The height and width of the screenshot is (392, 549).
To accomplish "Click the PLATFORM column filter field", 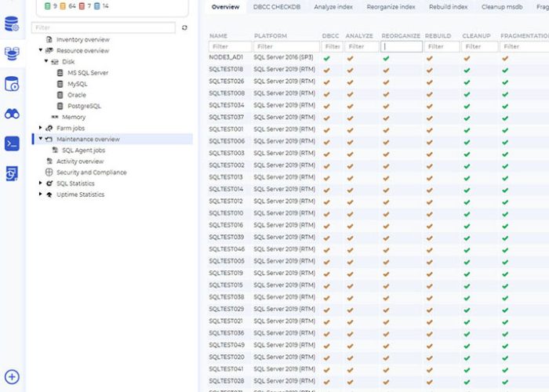I will coord(286,46).
